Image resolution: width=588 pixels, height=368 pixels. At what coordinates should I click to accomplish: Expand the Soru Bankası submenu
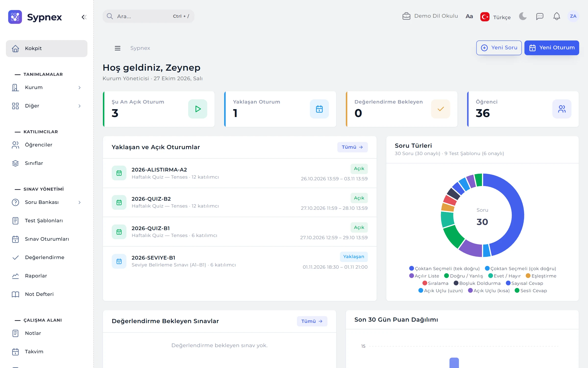tap(47, 202)
